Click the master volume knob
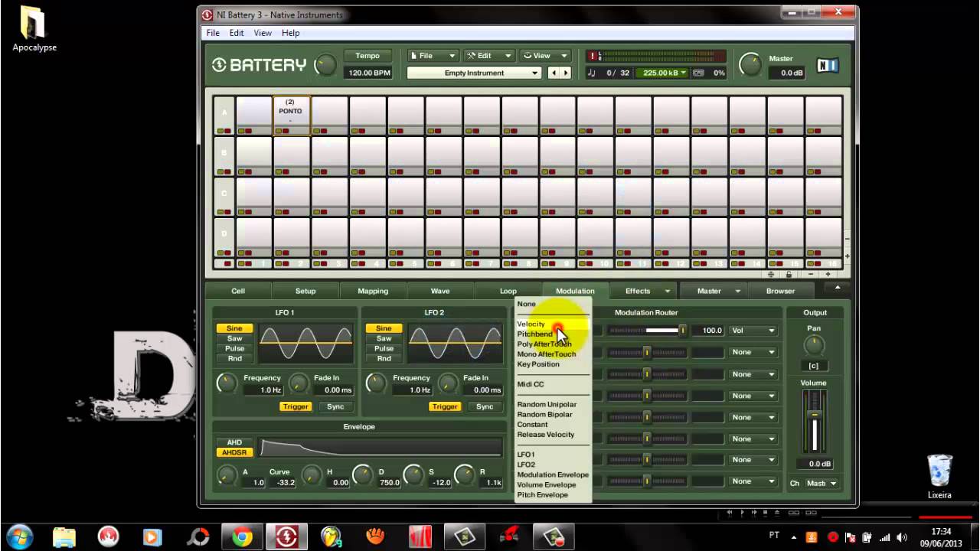This screenshot has width=980, height=551. tap(750, 65)
